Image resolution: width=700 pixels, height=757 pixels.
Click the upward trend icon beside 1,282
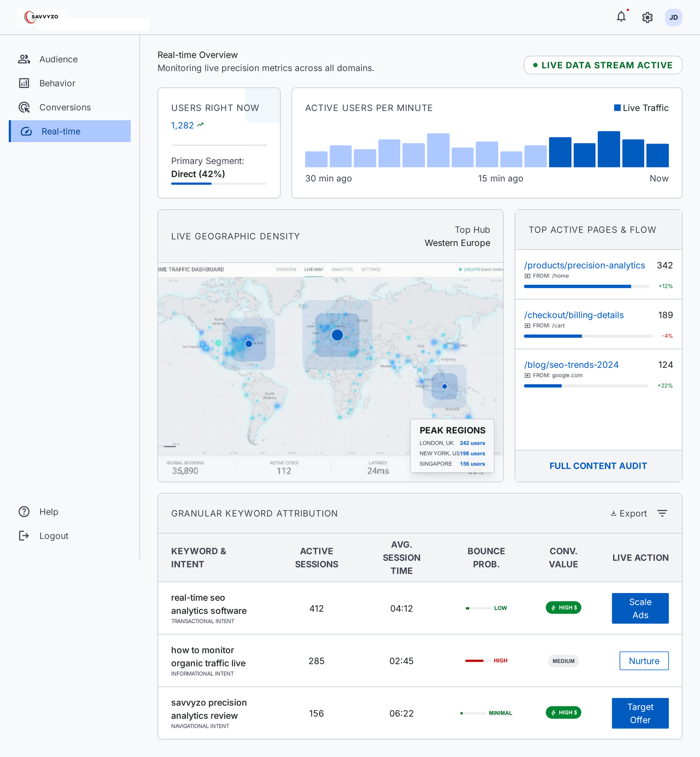point(200,125)
